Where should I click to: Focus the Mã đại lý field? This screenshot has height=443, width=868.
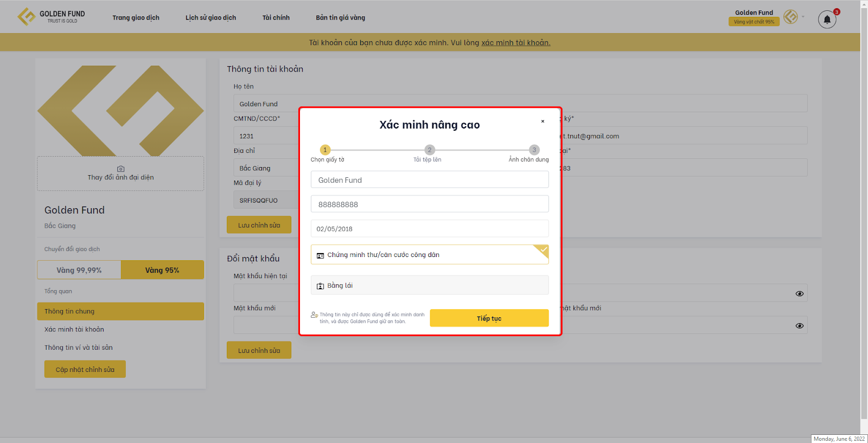pos(266,200)
